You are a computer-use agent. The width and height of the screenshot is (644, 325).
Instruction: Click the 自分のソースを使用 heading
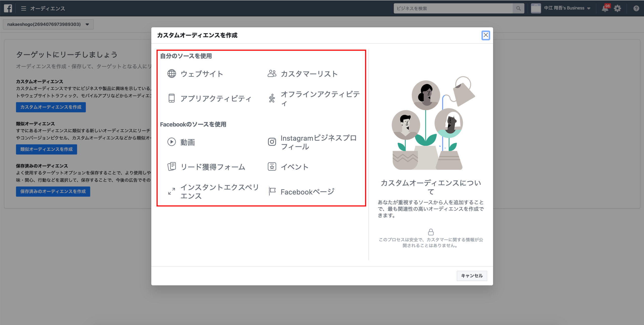tap(186, 56)
